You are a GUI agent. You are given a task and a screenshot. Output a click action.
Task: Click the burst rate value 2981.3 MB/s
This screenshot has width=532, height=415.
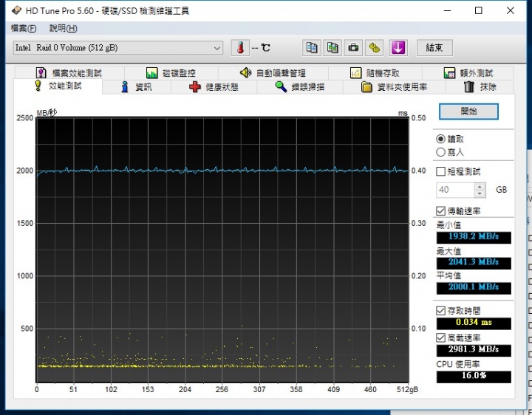[474, 350]
